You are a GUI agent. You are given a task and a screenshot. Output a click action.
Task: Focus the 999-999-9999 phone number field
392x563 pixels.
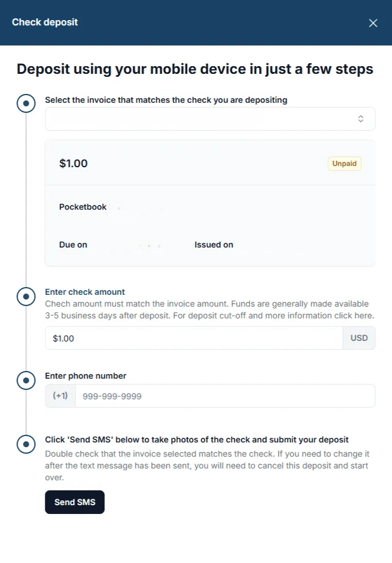click(x=224, y=395)
